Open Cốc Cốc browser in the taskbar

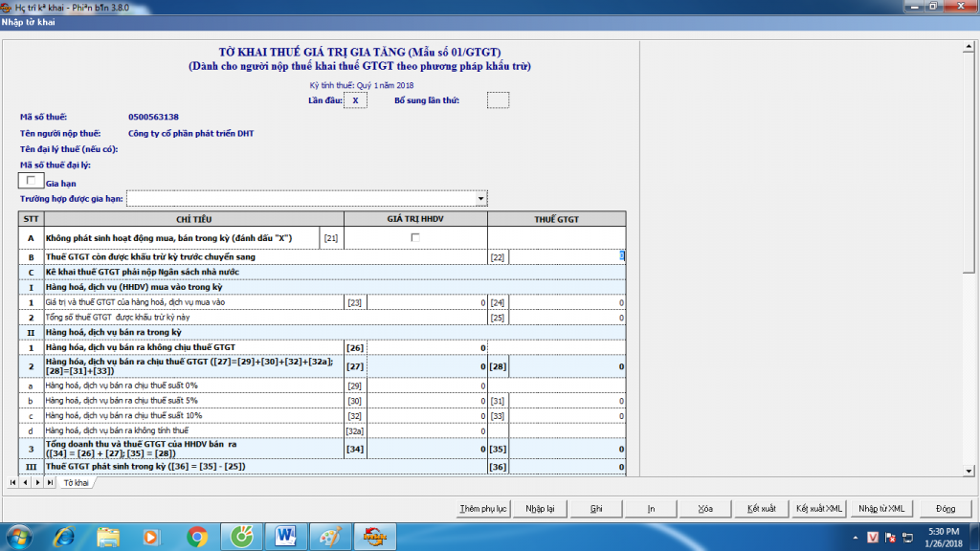coord(243,536)
